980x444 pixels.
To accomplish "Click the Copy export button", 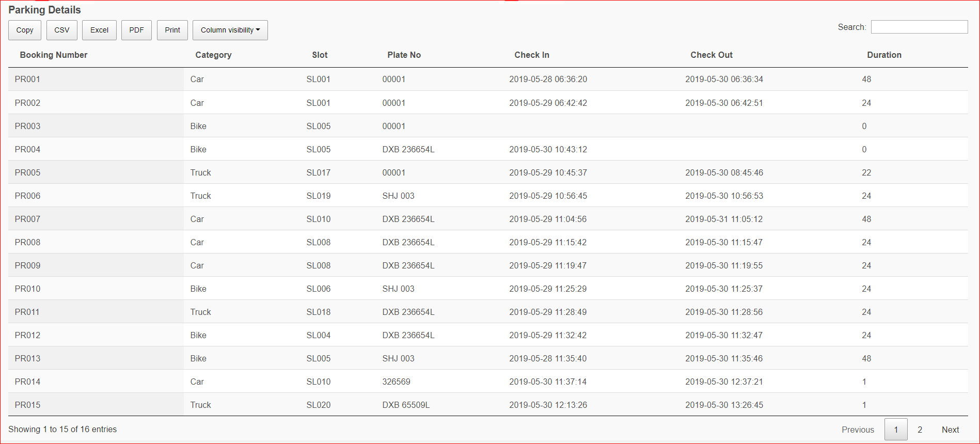I will click(x=25, y=30).
